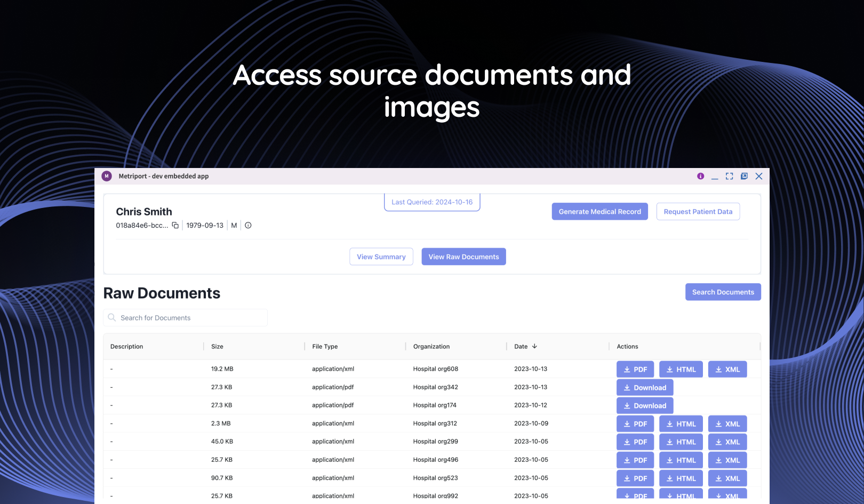Screen dimensions: 864x504
Task: Click the 19.2 MB size cell
Action: pos(222,369)
